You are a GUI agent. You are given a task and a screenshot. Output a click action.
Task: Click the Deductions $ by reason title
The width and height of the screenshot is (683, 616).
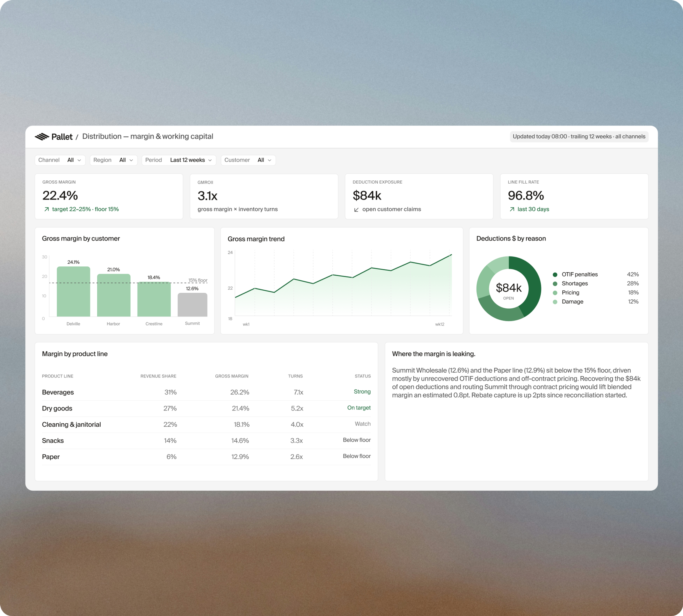pos(511,238)
